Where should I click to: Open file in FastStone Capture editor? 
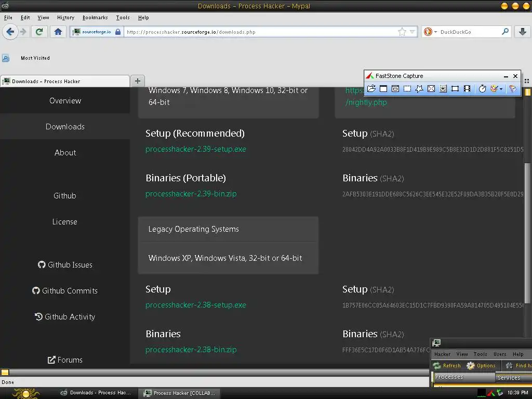(x=371, y=88)
